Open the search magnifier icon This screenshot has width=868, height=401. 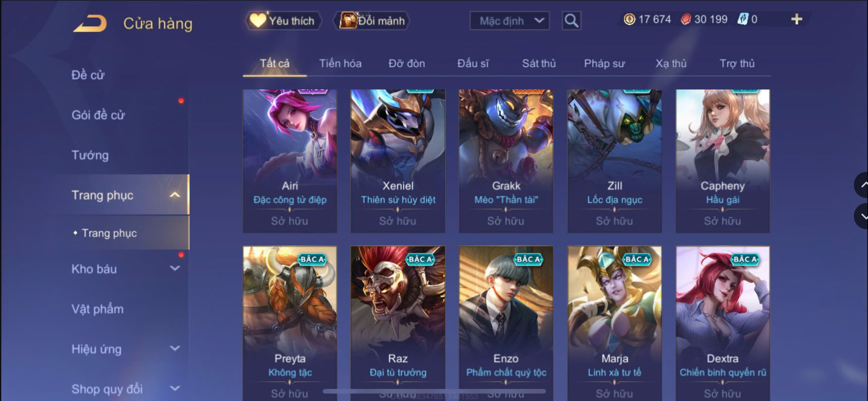coord(571,21)
